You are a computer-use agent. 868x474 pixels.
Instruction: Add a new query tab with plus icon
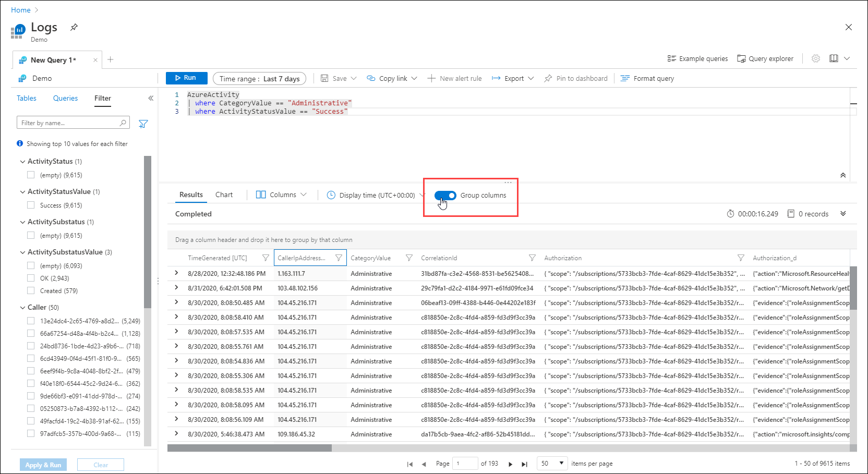(111, 59)
